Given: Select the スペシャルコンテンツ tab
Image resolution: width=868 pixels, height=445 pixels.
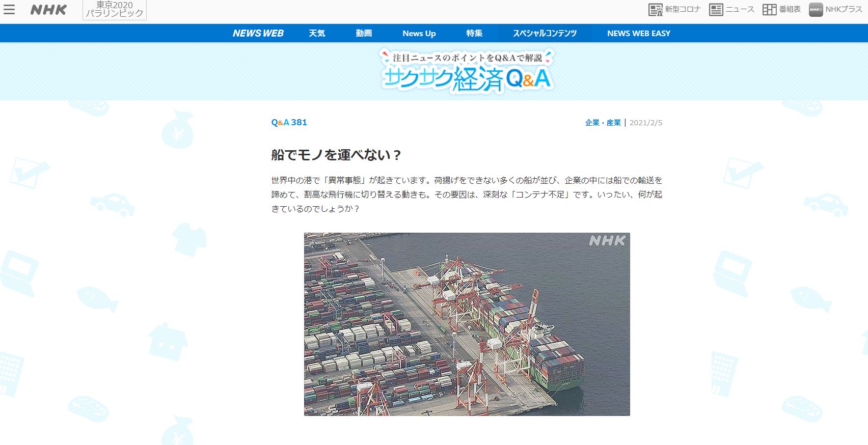Looking at the screenshot, I should pos(545,33).
